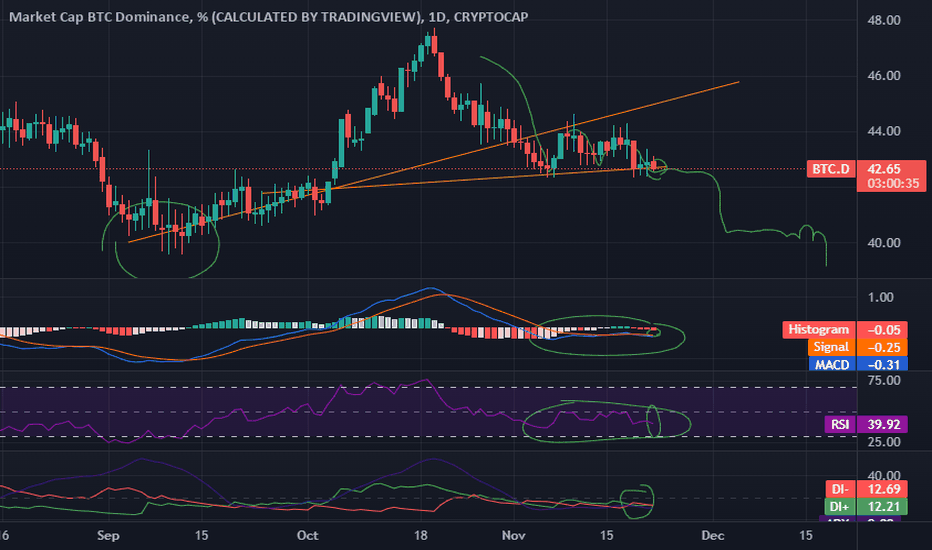The image size is (932, 550).
Task: Click the Sep label on time axis
Action: [x=108, y=536]
